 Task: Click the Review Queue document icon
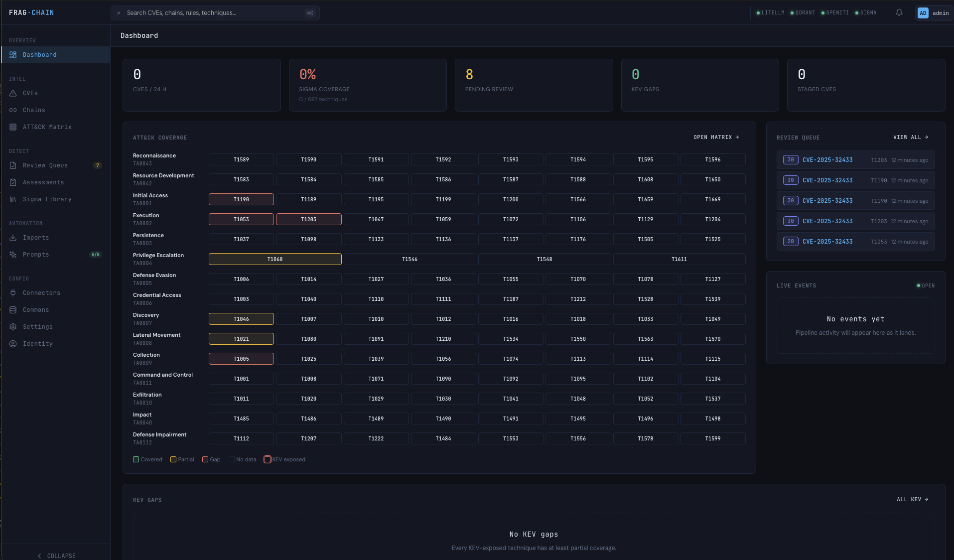click(13, 165)
